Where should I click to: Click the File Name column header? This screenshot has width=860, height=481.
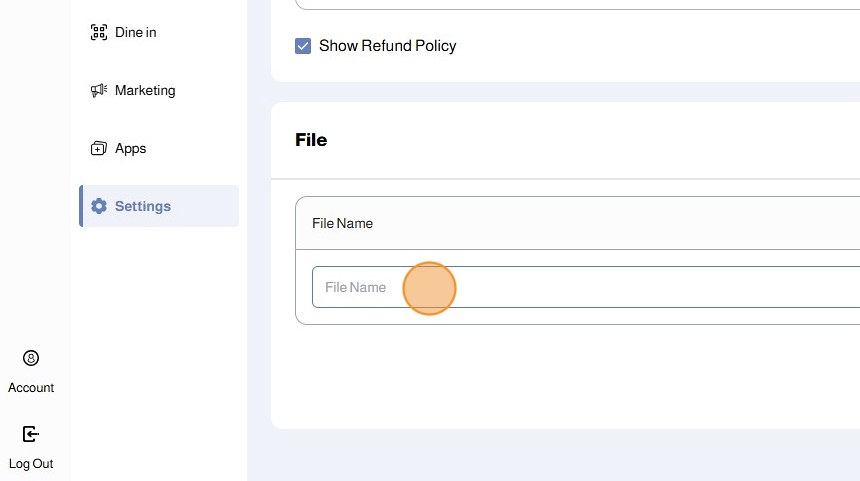pos(343,223)
